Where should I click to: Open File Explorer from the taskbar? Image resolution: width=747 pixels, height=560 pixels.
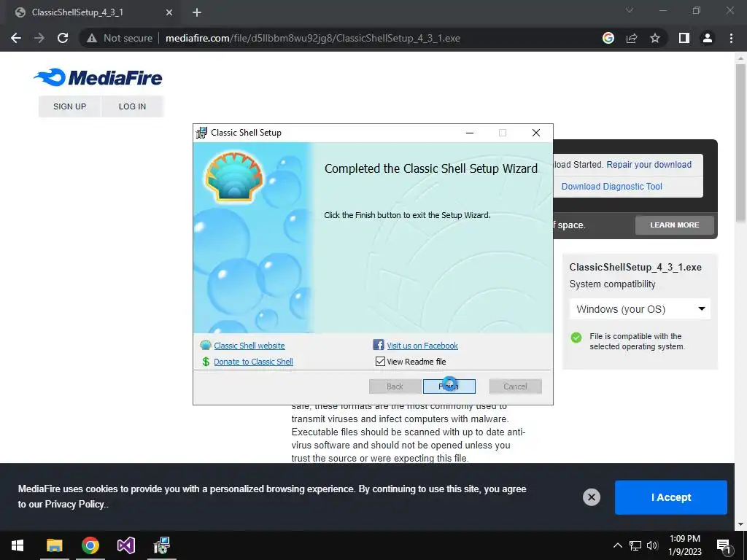point(54,545)
